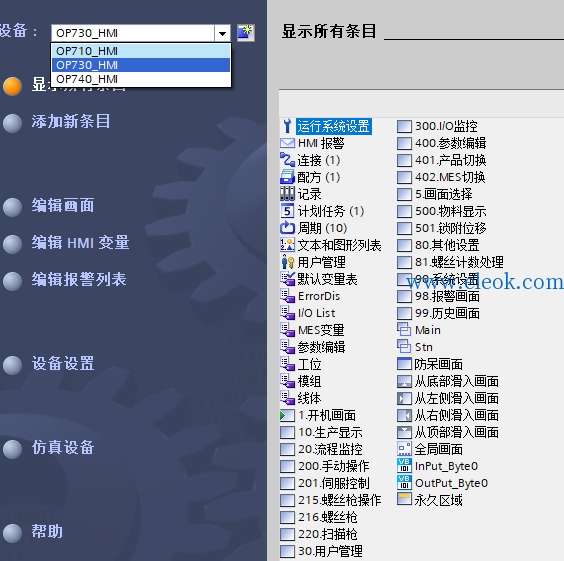Viewport: 564px width, 561px height.
Task: Select the 显示所有条目 orange radio bullet
Action: [x=13, y=86]
